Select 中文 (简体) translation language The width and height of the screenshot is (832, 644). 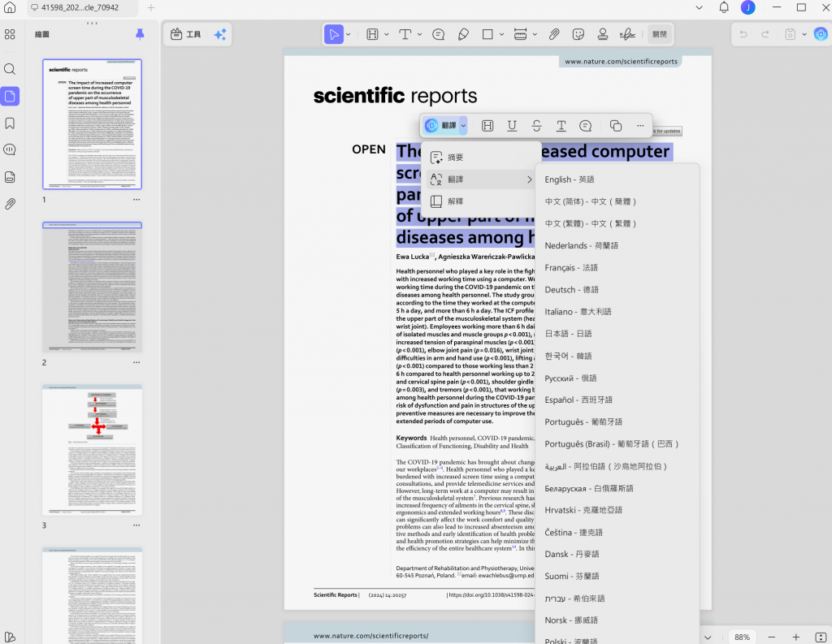click(617, 201)
